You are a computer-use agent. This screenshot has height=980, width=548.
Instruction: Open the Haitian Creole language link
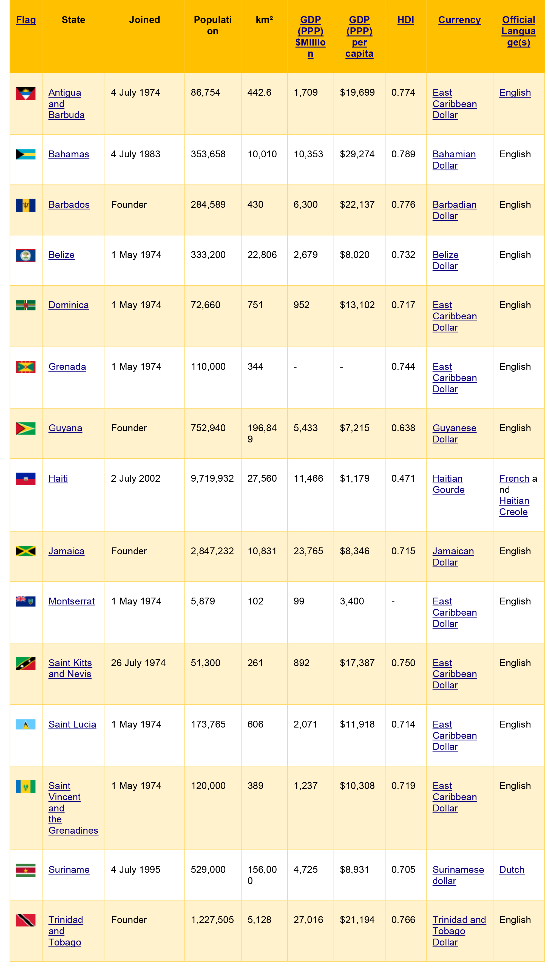pyautogui.click(x=514, y=506)
